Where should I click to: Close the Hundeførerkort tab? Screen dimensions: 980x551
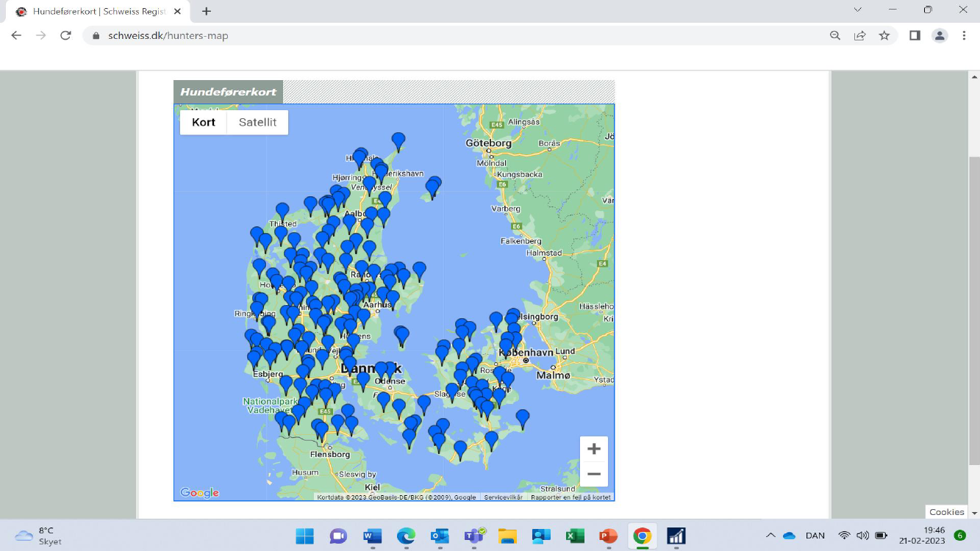point(177,12)
